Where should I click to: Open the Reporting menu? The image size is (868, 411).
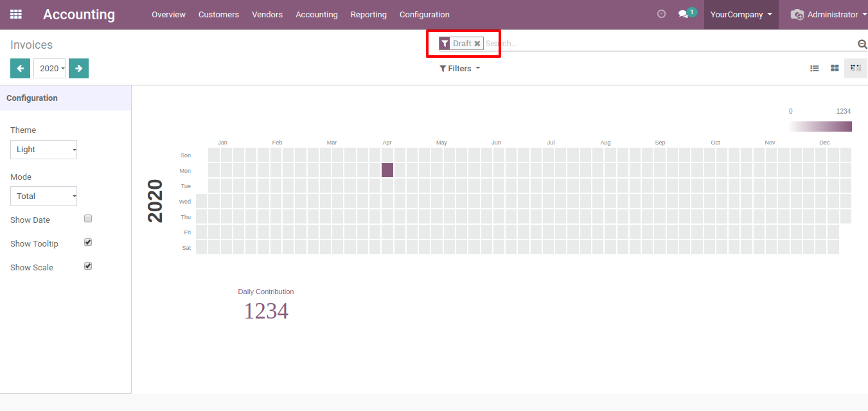tap(368, 14)
